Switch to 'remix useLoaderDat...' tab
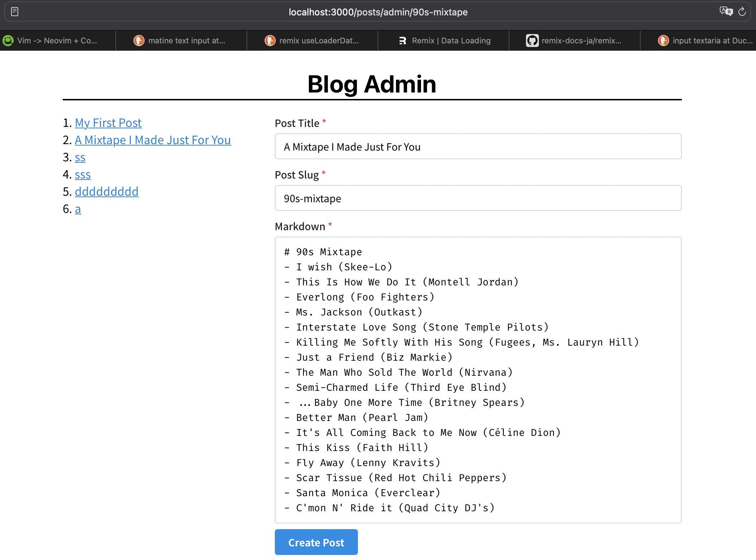Viewport: 756px width, 560px height. [319, 41]
